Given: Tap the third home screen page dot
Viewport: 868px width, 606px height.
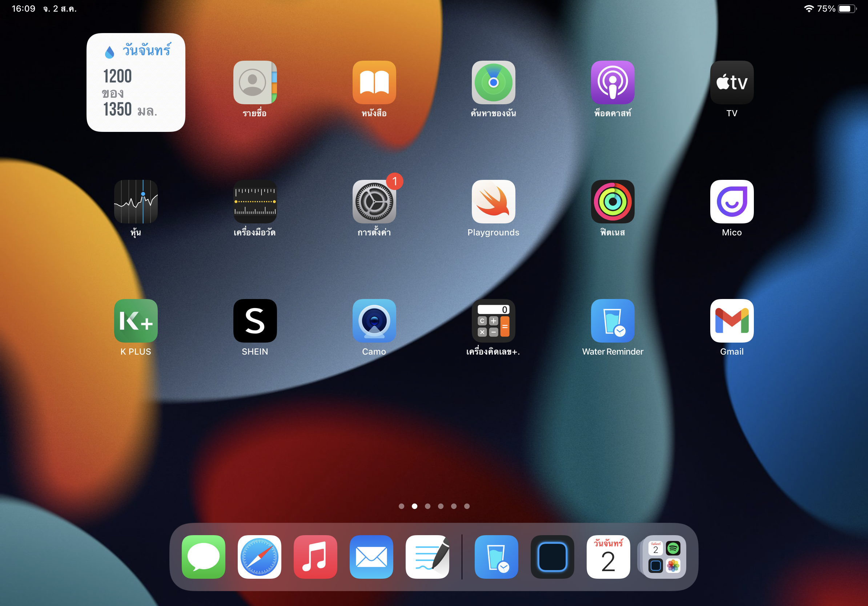Looking at the screenshot, I should coord(427,506).
